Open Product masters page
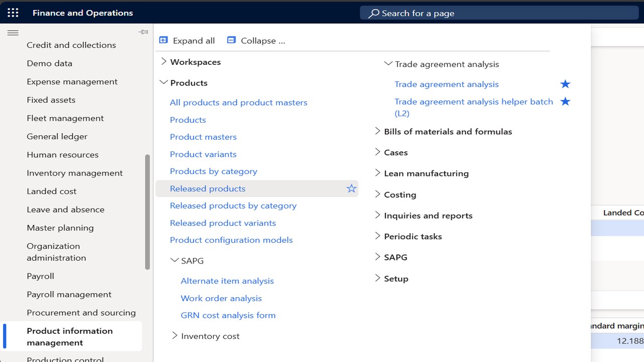644x362 pixels. [x=203, y=137]
